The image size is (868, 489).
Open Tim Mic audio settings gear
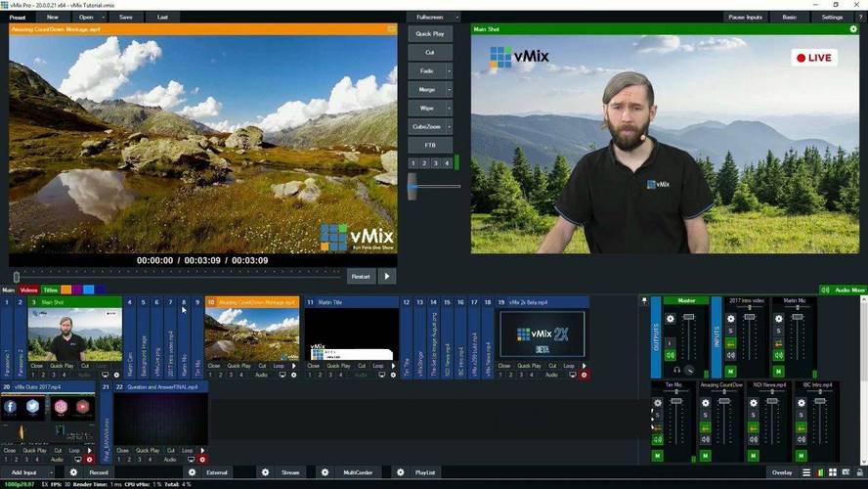click(657, 403)
